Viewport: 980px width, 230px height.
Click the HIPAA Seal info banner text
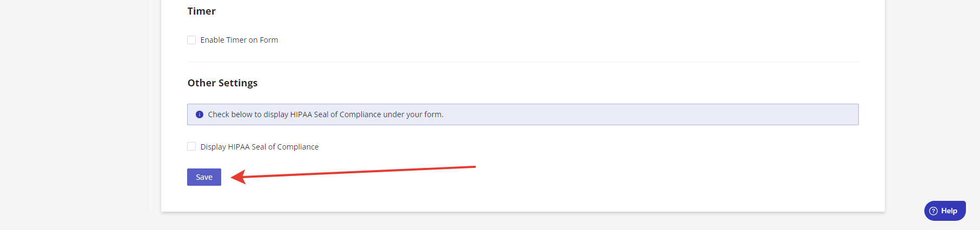pos(326,114)
